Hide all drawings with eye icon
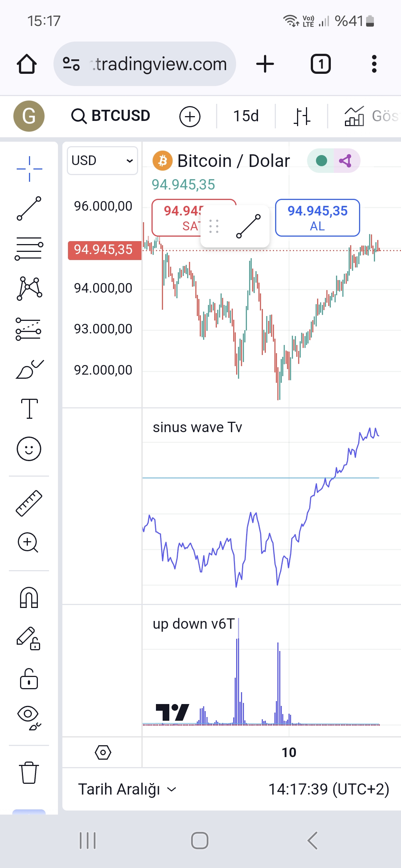Viewport: 401px width, 868px height. click(x=29, y=718)
